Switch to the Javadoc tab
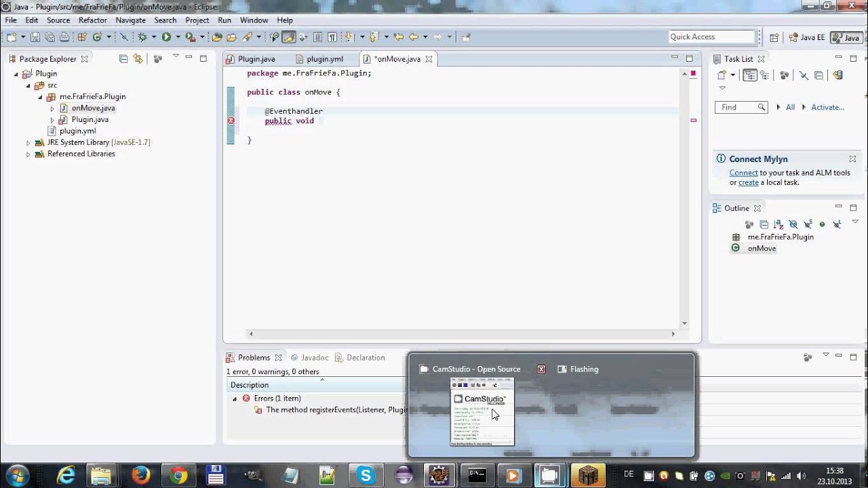 309,358
